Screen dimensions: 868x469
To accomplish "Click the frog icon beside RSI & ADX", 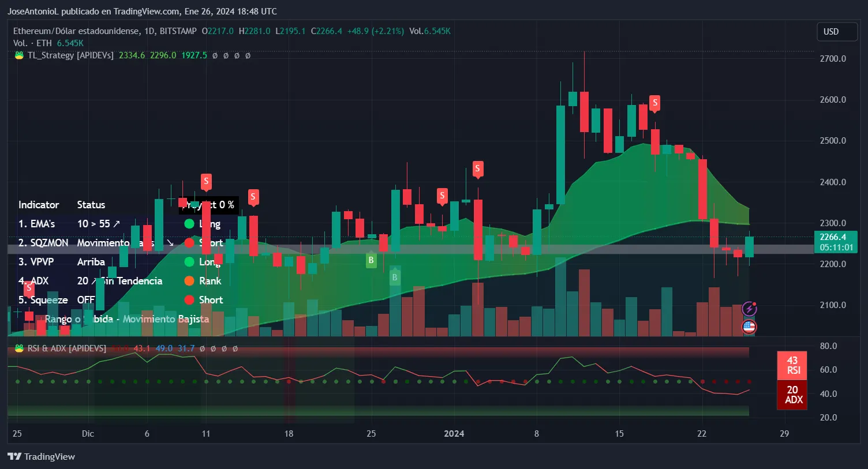I will coord(19,348).
